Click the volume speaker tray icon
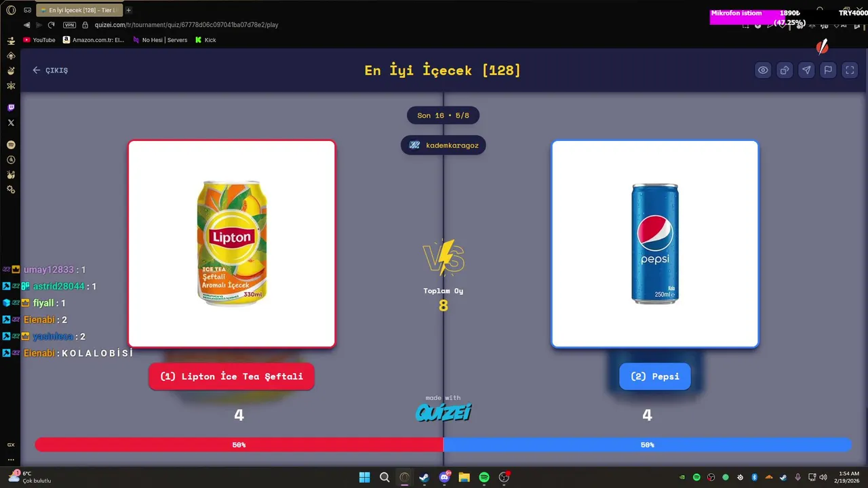The height and width of the screenshot is (488, 868). 823,477
